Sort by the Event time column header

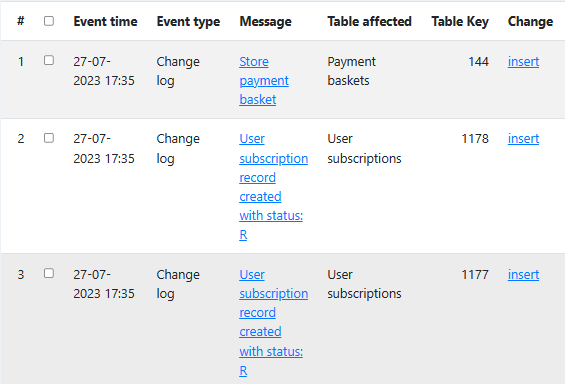tap(105, 22)
